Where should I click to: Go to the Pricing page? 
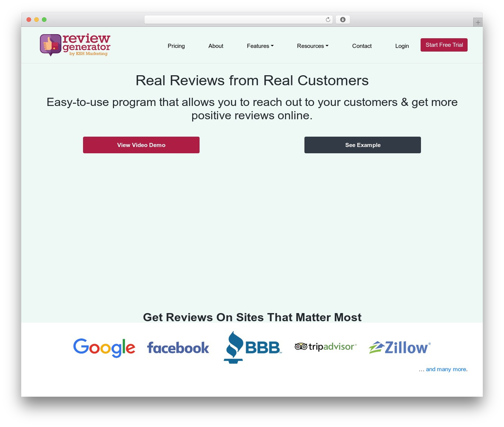176,46
